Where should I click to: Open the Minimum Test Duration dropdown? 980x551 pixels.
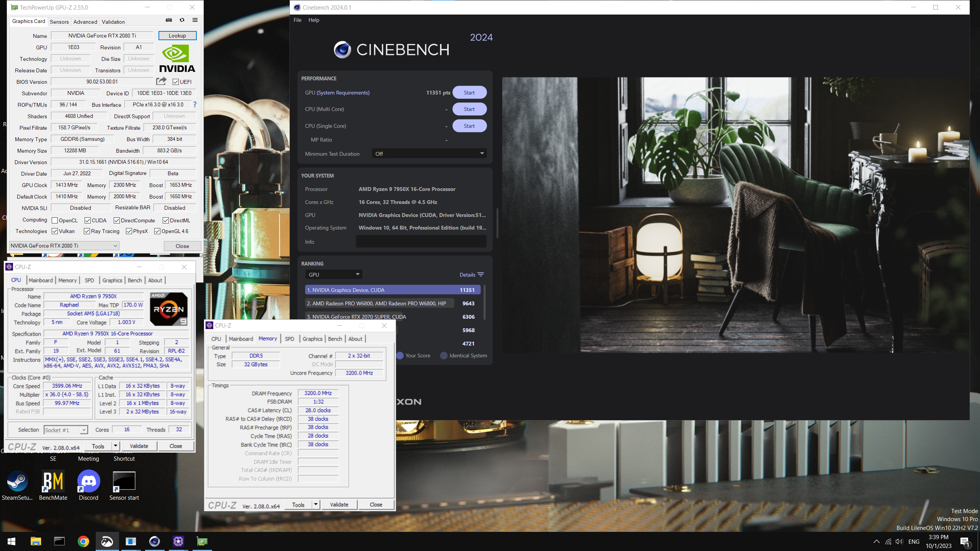pyautogui.click(x=429, y=153)
